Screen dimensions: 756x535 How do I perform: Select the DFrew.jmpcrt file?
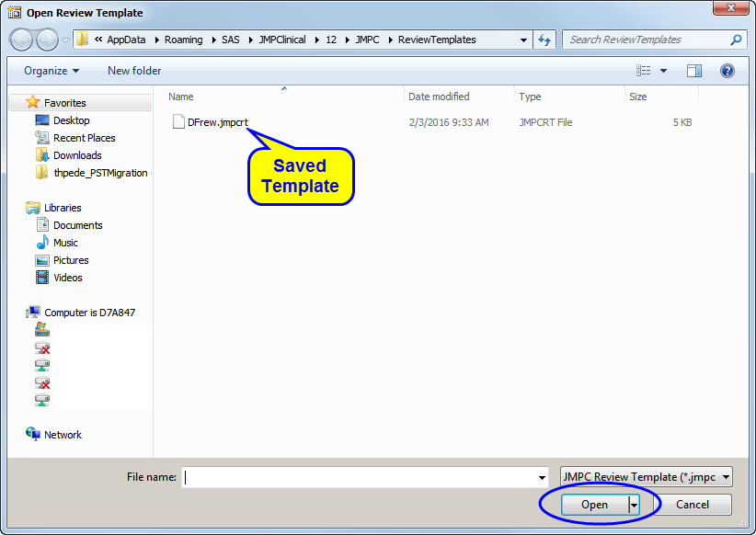coord(217,122)
